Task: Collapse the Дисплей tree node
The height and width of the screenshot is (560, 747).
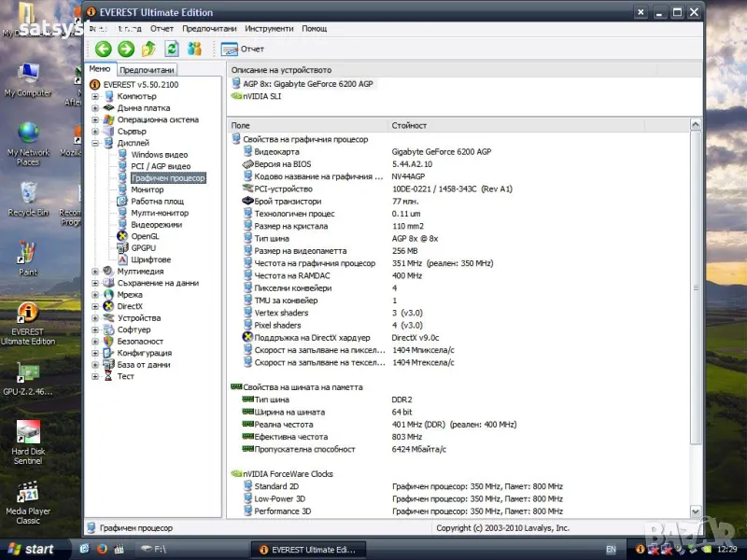Action: [95, 143]
